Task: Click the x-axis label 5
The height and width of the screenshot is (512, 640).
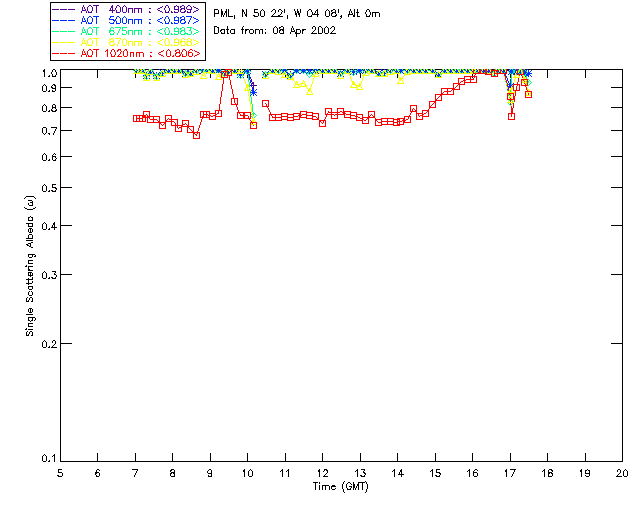Action: (x=60, y=474)
